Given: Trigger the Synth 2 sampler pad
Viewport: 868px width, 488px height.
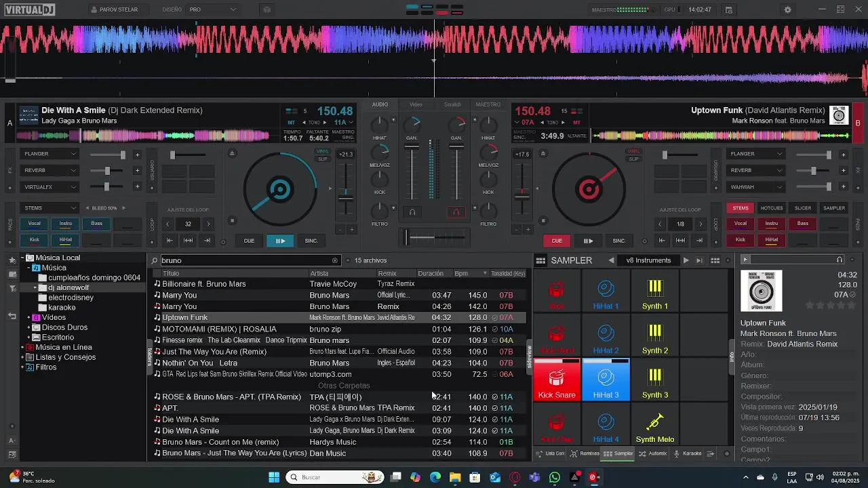Looking at the screenshot, I should pyautogui.click(x=654, y=336).
